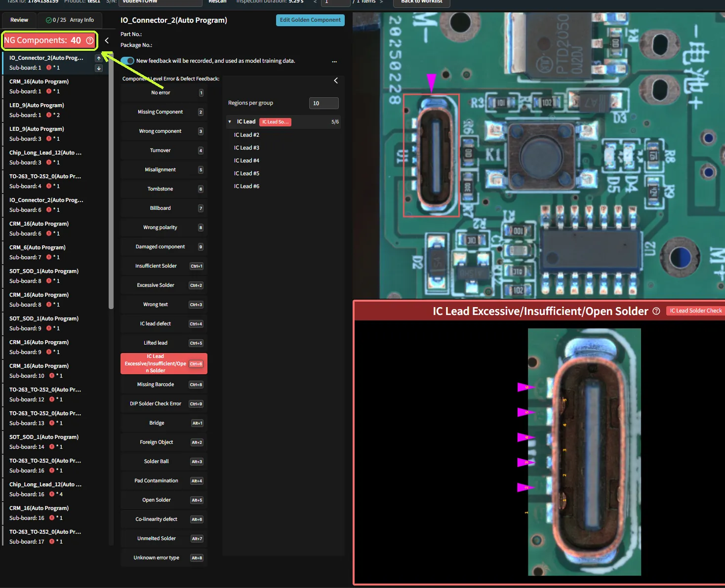Open SOT_SOD_1 on Sub-board 8
This screenshot has width=725, height=588.
(x=55, y=276)
